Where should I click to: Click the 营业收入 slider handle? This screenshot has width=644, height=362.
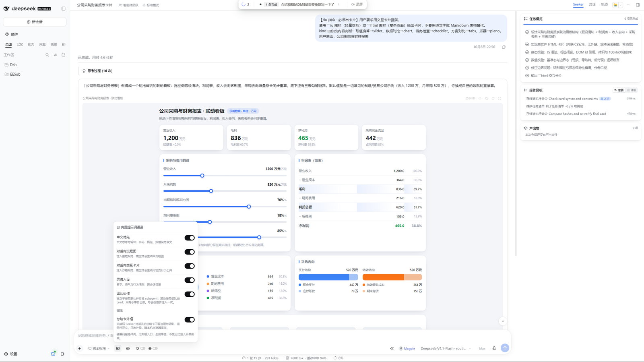(x=202, y=176)
